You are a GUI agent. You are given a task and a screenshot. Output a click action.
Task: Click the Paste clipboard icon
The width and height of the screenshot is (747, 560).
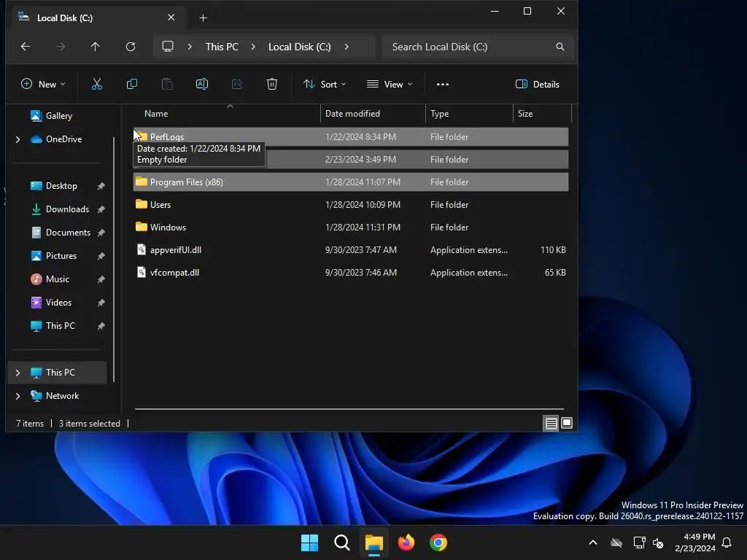[167, 85]
